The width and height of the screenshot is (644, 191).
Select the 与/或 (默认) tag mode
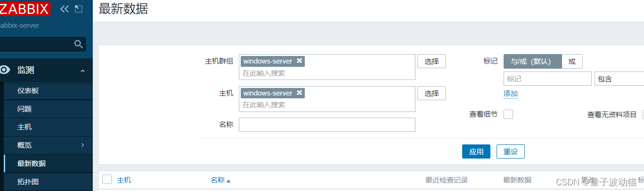(x=532, y=62)
